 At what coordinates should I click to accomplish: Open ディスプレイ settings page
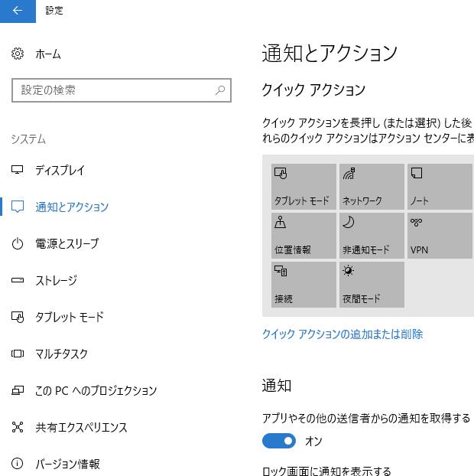point(60,171)
